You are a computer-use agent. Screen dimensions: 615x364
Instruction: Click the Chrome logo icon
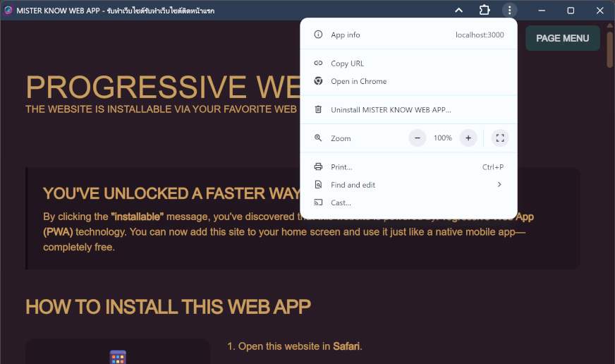(318, 81)
